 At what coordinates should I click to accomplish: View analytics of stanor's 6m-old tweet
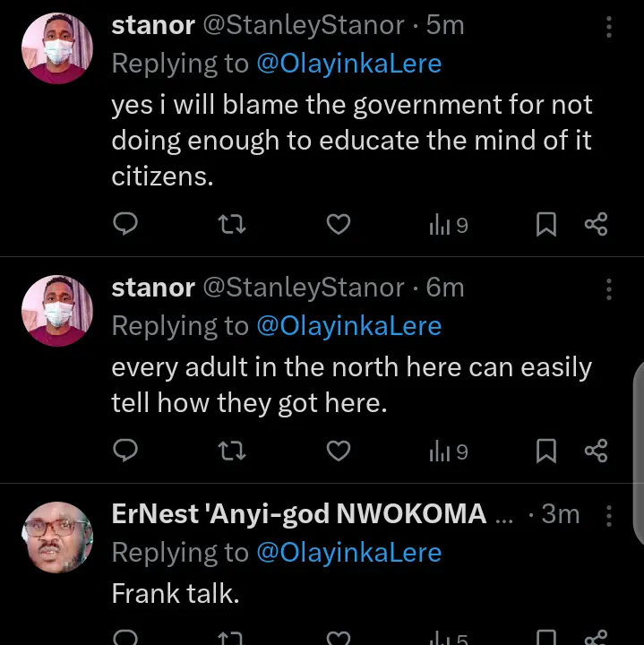pyautogui.click(x=449, y=451)
